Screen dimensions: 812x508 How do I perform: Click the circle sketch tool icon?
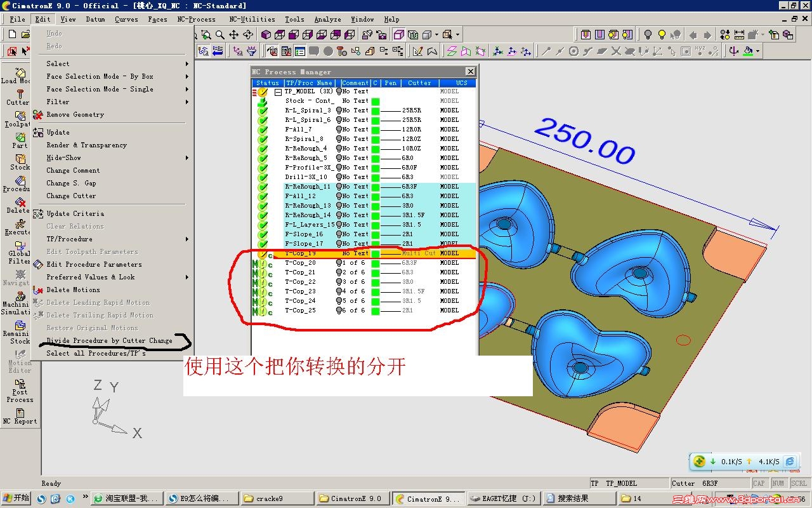point(573,51)
